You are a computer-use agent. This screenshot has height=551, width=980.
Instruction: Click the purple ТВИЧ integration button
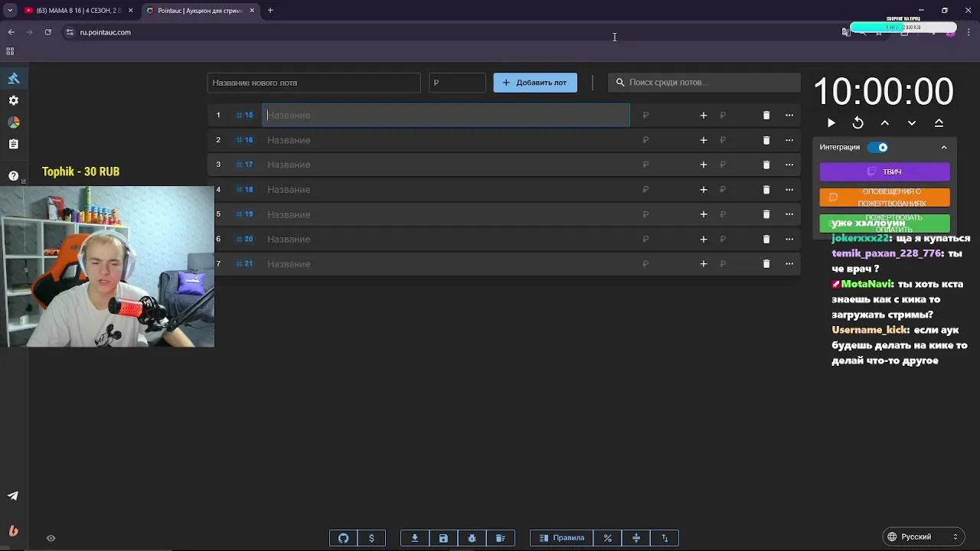point(884,171)
